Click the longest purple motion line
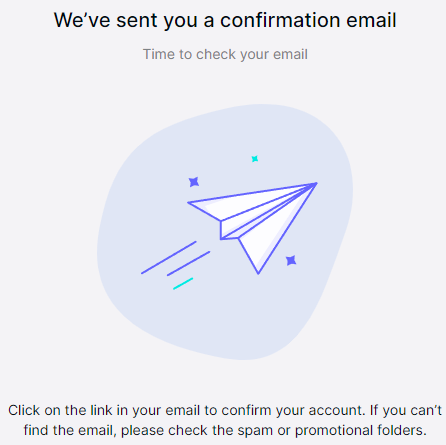446x445 pixels. tap(169, 258)
